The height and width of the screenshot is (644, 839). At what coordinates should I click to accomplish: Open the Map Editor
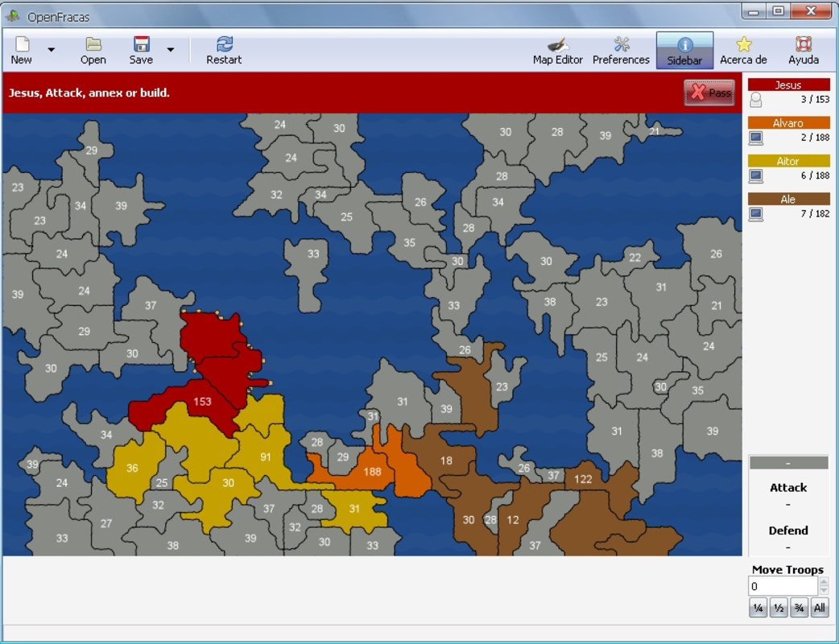click(x=557, y=51)
